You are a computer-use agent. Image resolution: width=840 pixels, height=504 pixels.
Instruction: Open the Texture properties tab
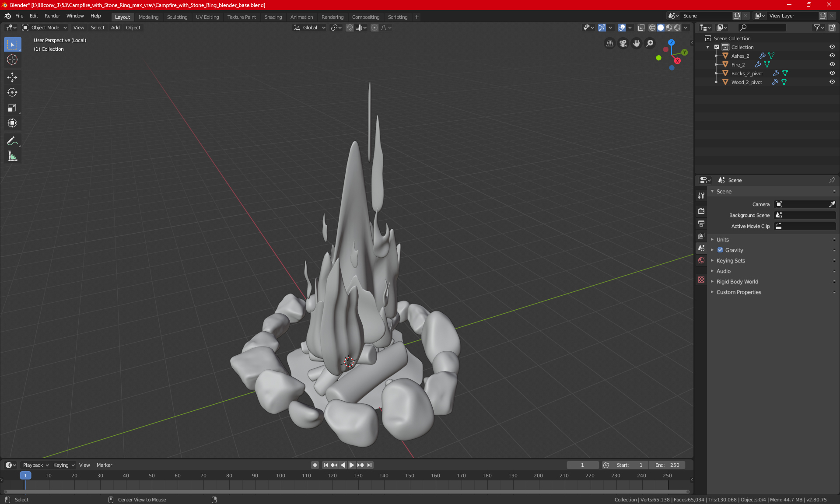701,280
